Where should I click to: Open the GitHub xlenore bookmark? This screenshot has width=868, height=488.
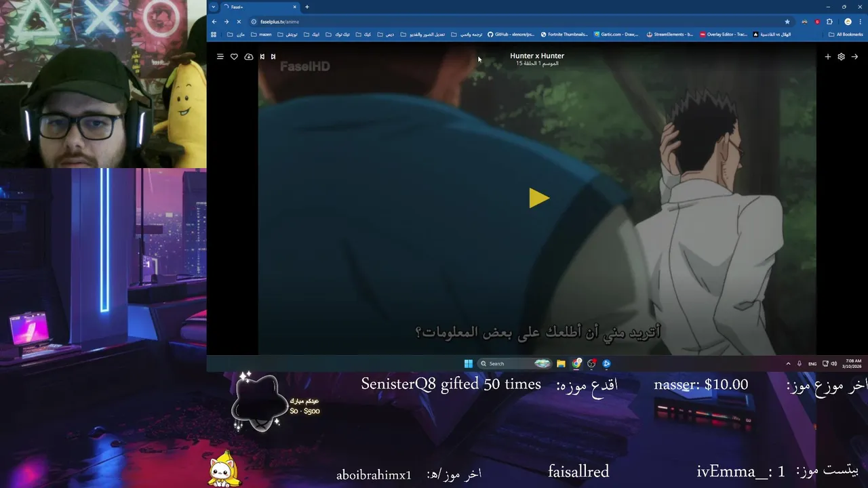point(511,34)
